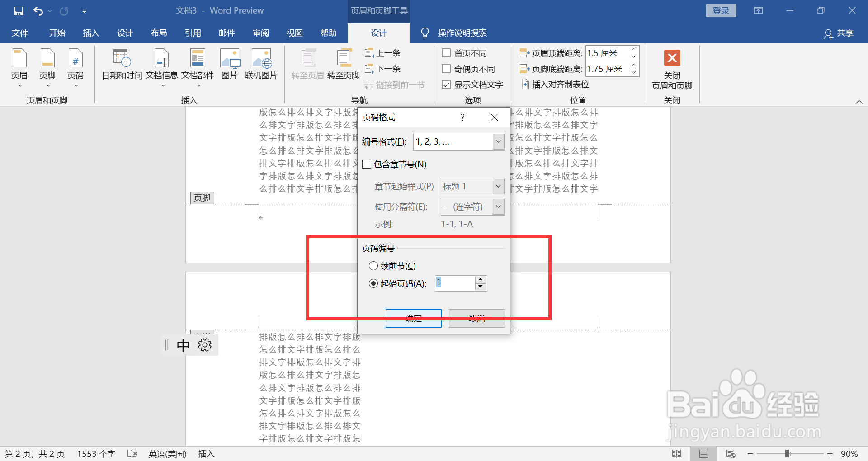Image resolution: width=868 pixels, height=461 pixels.
Task: Switch to the 视图 tab
Action: 295,33
